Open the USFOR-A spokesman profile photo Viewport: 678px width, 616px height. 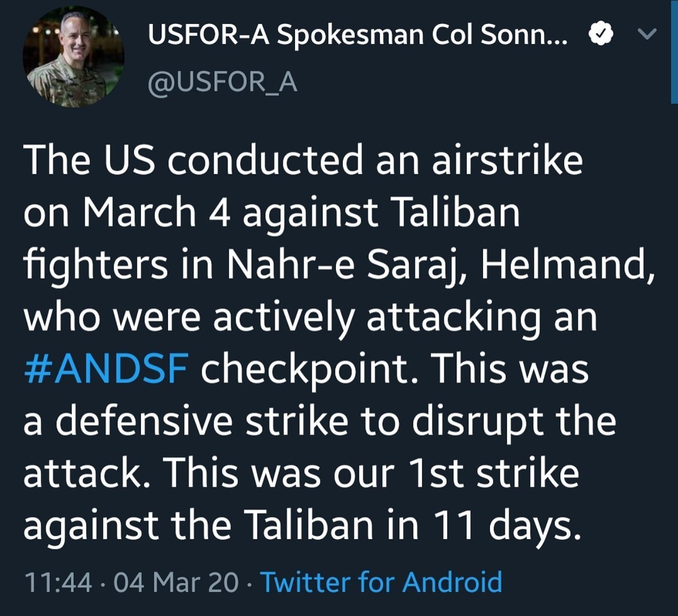tap(74, 57)
